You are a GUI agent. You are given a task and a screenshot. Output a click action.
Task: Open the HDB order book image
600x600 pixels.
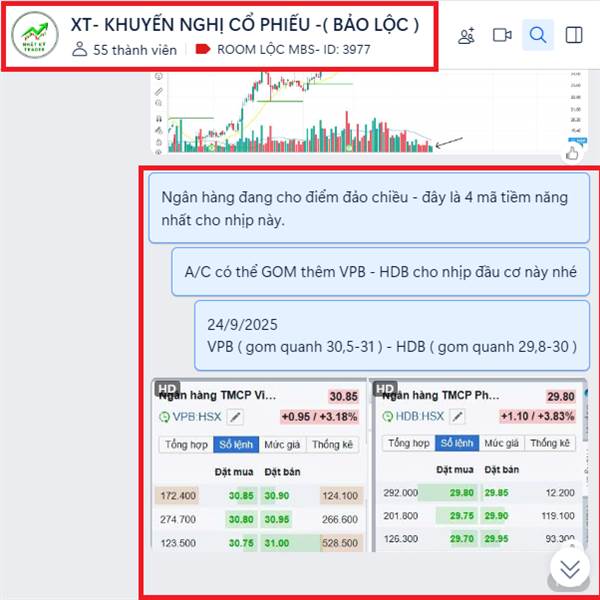coord(479,465)
